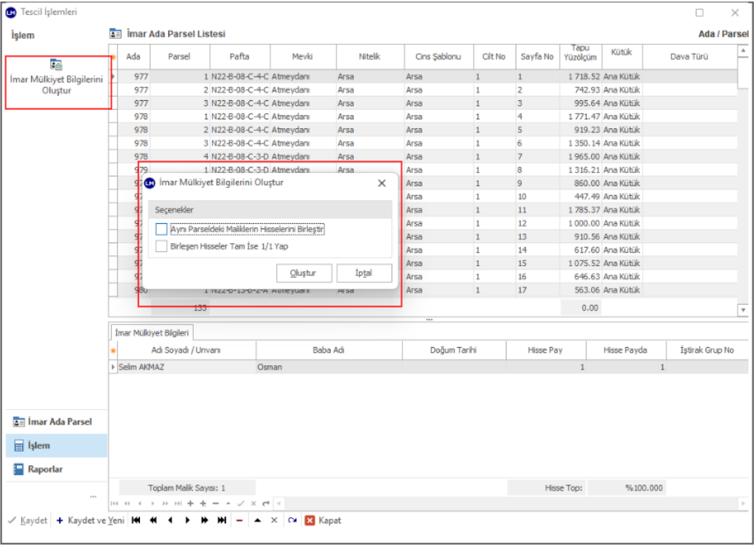Screen dimensions: 756x545
Task: Open the Raporlar navigation item
Action: pos(44,469)
